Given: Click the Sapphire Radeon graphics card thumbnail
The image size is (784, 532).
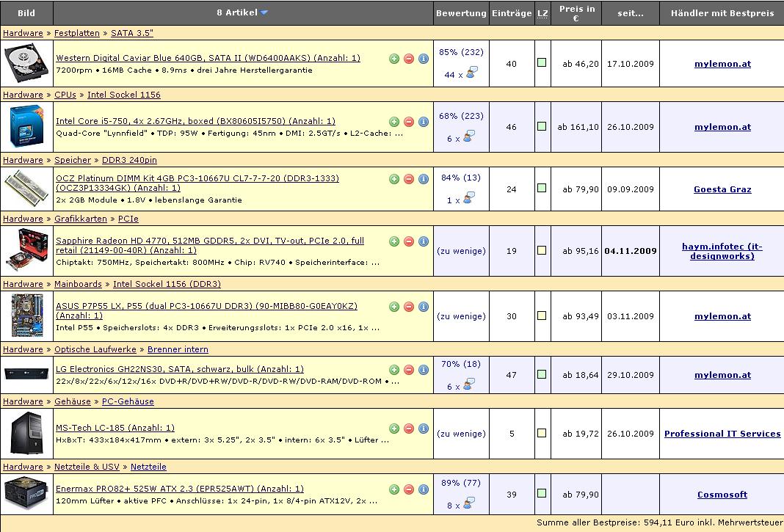Looking at the screenshot, I should pyautogui.click(x=26, y=250).
